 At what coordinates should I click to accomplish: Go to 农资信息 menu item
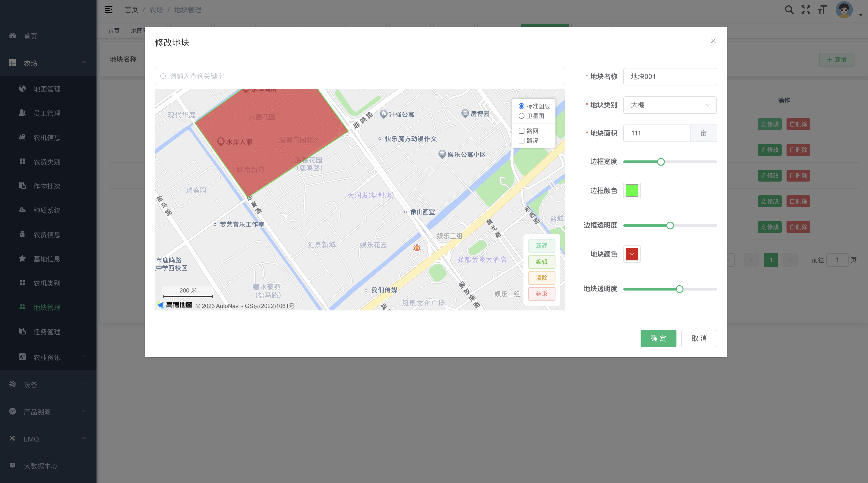pos(47,234)
